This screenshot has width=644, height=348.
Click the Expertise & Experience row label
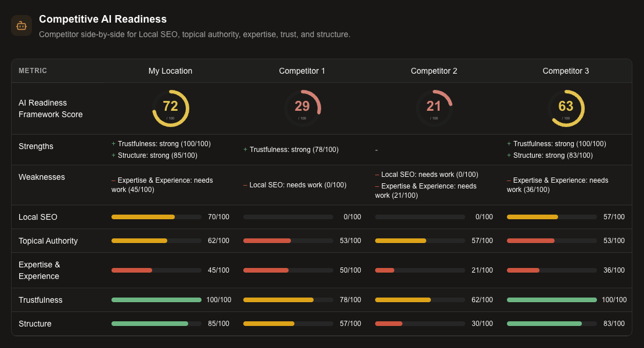pos(39,270)
